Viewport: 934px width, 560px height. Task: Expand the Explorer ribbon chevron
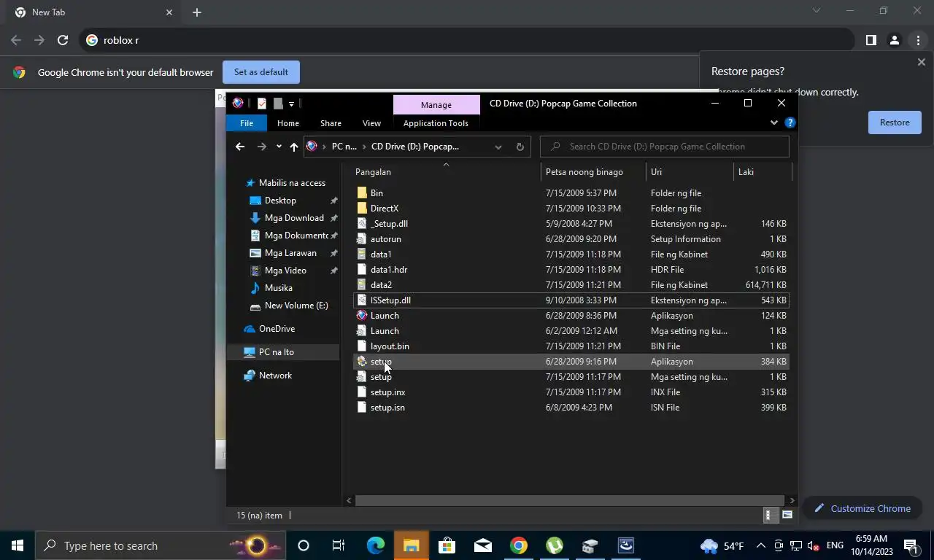[x=774, y=122]
